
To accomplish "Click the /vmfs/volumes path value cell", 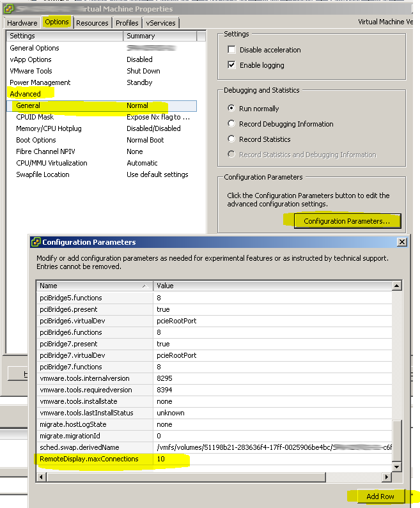I will [272, 447].
